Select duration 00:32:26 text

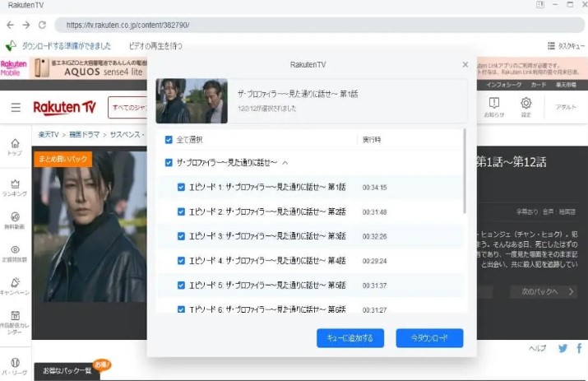(374, 236)
